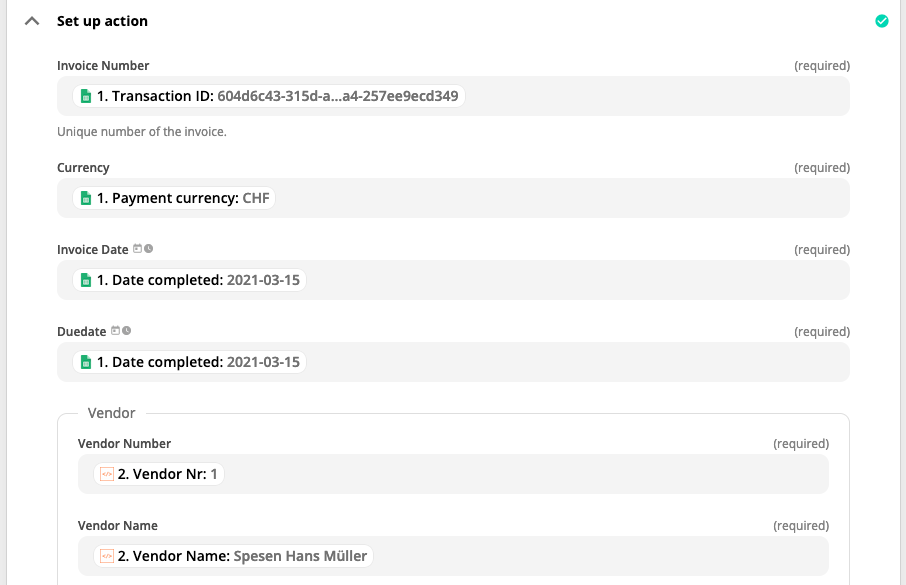Click the clock icon beside Duedate label

pos(127,331)
